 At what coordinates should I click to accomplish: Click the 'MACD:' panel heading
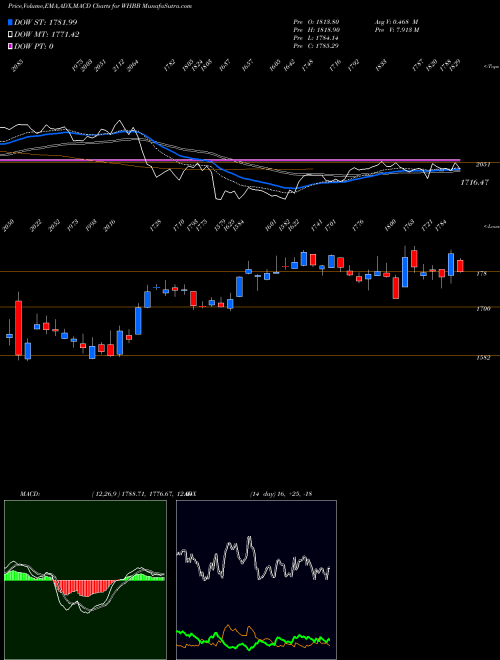point(29,494)
